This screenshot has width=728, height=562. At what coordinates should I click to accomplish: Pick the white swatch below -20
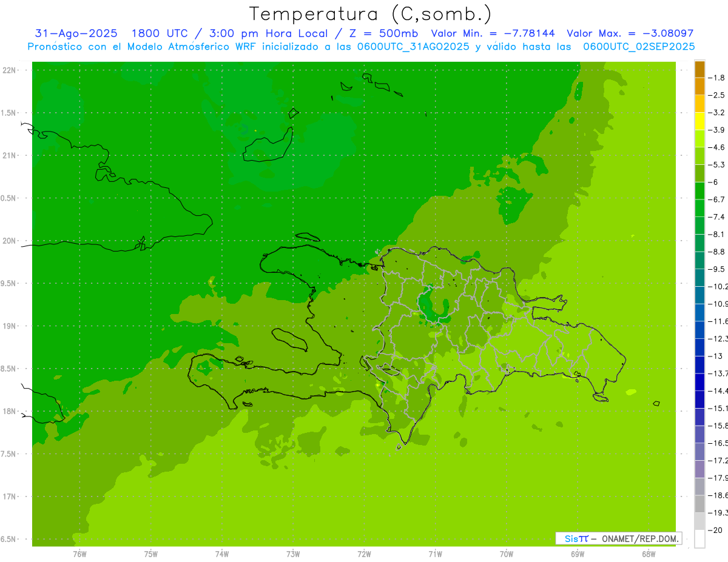coord(699,539)
